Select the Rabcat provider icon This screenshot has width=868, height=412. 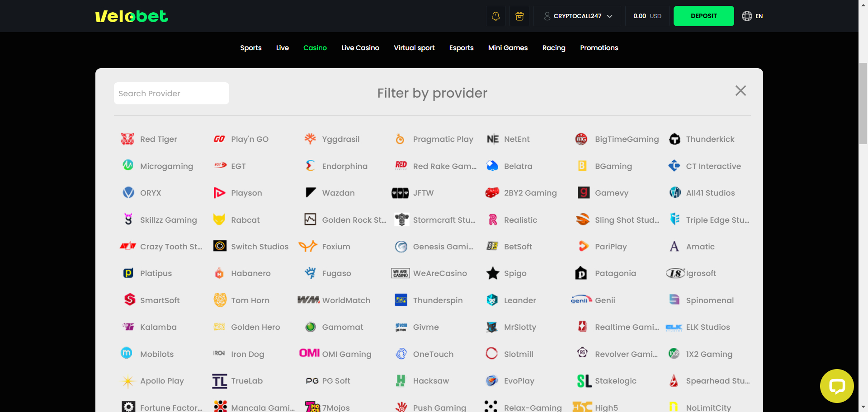tap(219, 220)
